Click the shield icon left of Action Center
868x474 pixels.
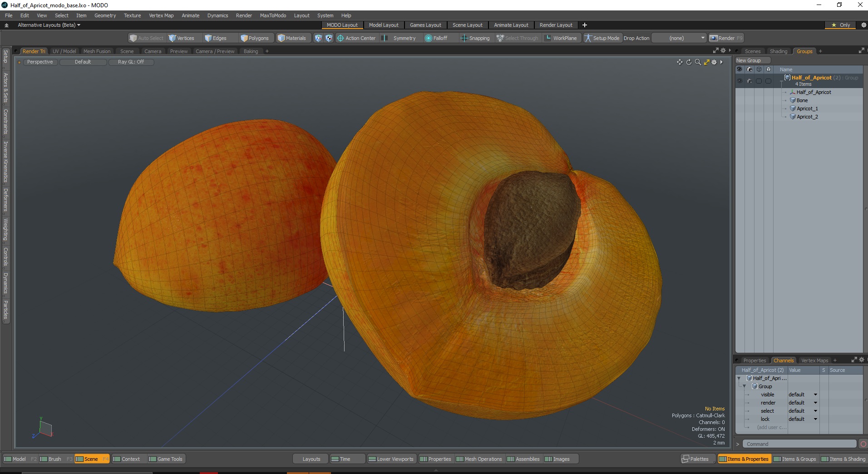point(318,38)
